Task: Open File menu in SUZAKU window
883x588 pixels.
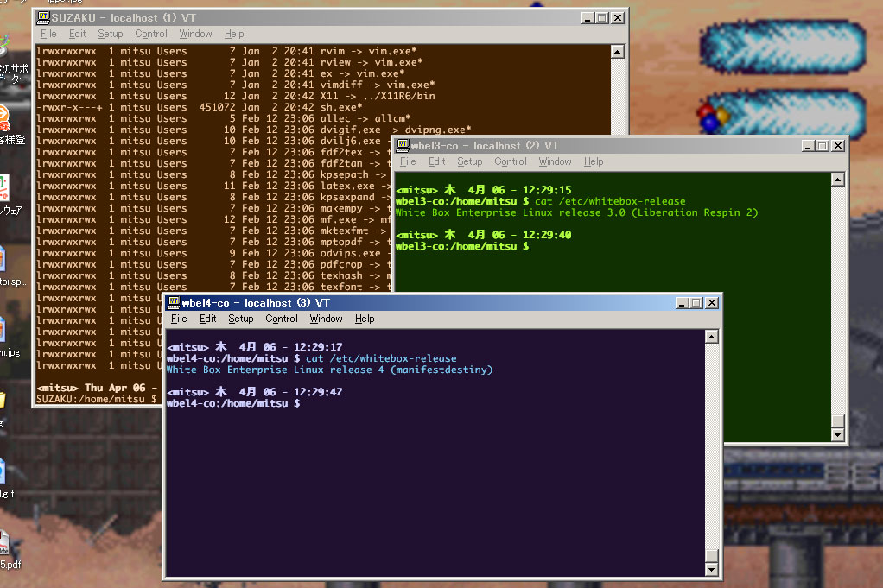Action: [x=48, y=34]
